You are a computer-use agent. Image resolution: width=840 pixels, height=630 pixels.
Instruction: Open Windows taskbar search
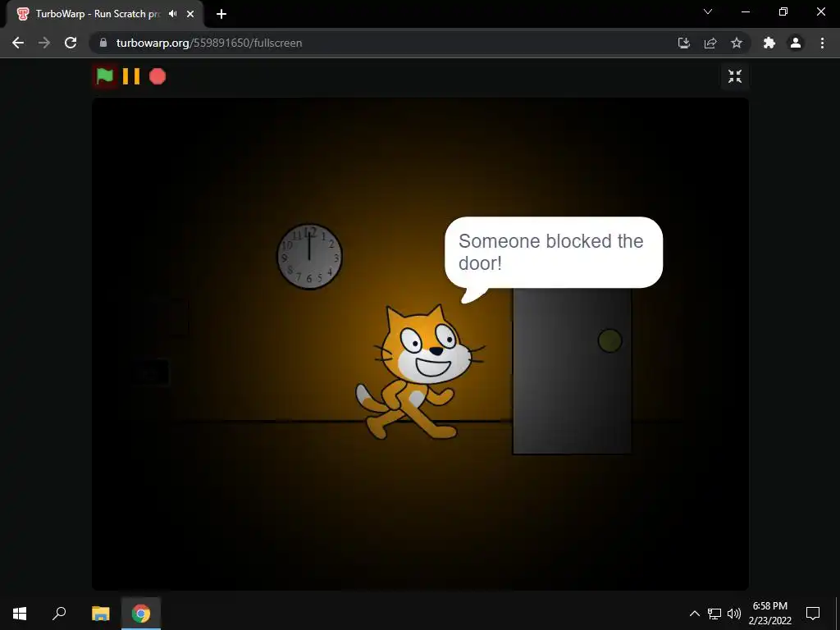(x=59, y=614)
